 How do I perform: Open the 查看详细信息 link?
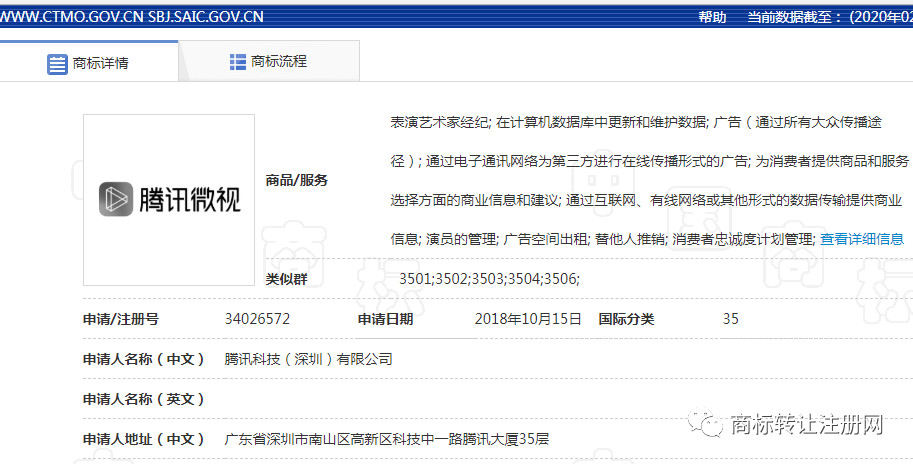[862, 239]
